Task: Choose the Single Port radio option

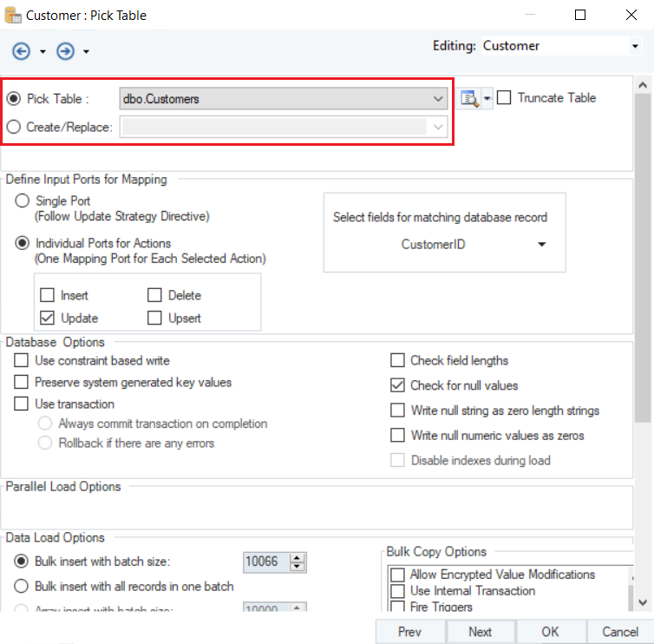Action: pyautogui.click(x=22, y=200)
